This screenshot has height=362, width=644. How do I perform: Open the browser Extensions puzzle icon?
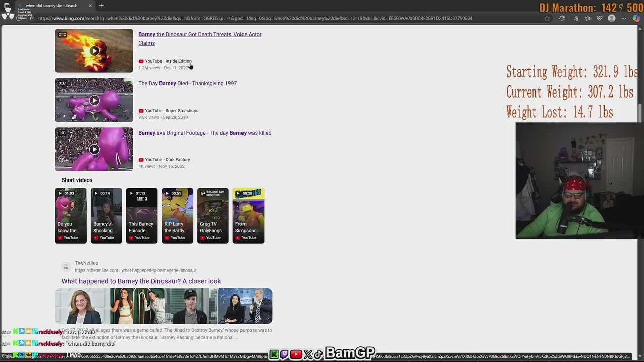pyautogui.click(x=562, y=18)
